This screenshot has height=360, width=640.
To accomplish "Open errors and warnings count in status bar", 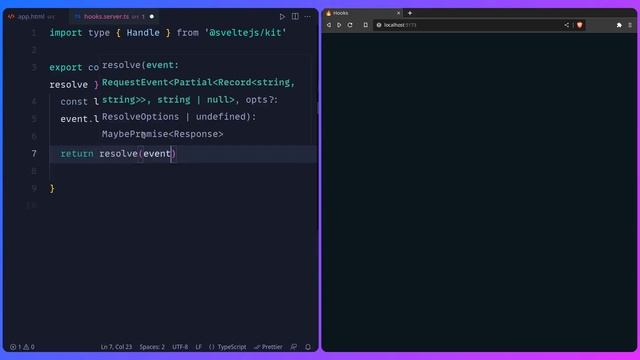I will (22, 347).
